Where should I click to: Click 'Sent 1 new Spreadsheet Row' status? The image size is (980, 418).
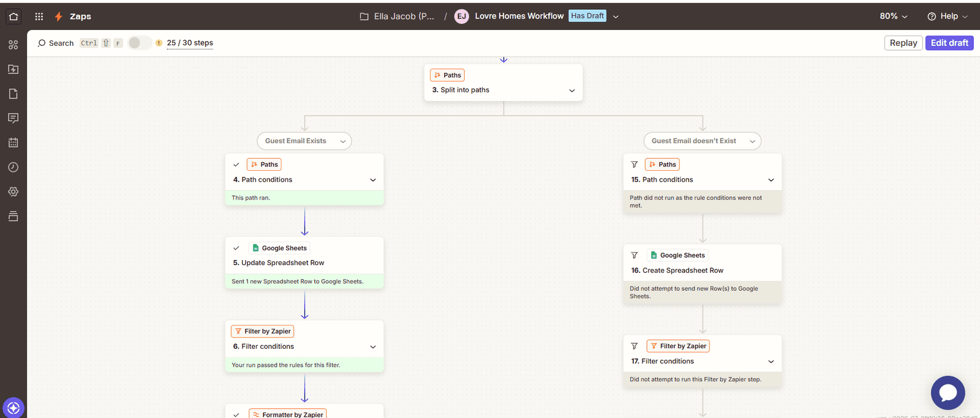pos(298,282)
